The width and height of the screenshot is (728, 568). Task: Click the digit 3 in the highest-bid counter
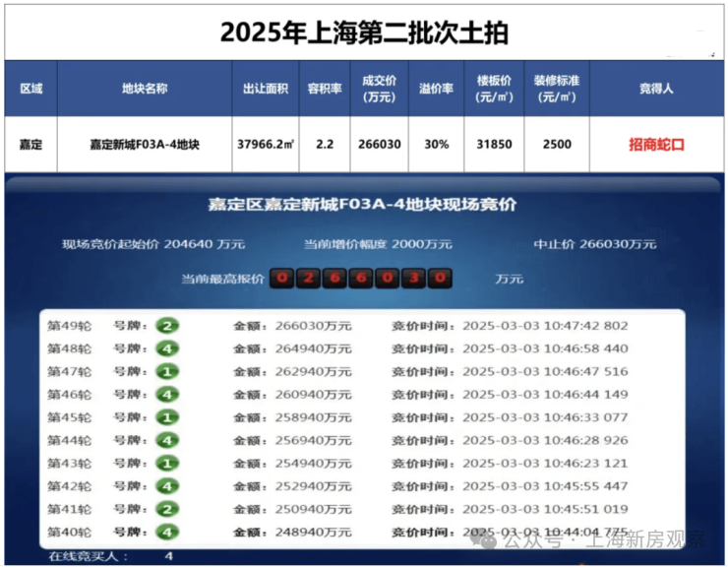point(417,279)
